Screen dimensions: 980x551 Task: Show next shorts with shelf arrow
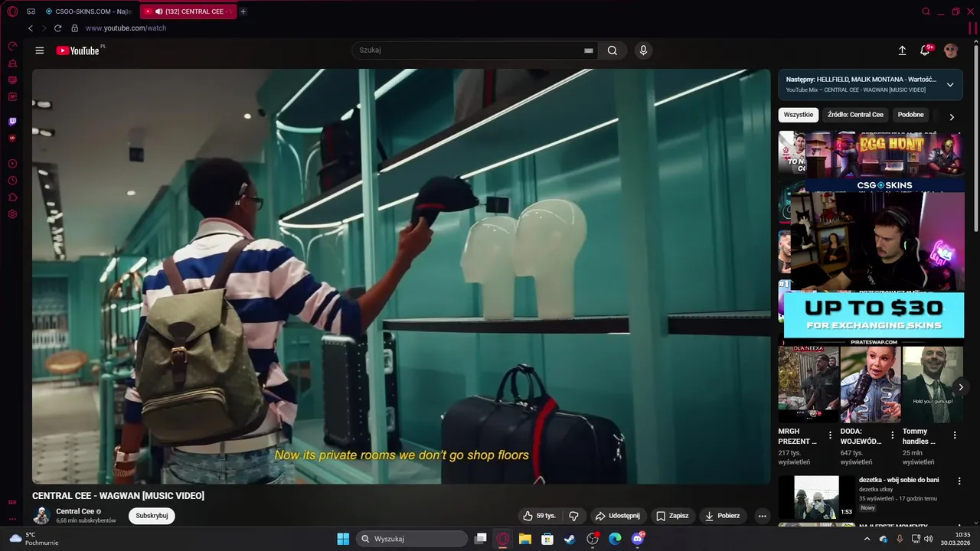click(x=961, y=387)
